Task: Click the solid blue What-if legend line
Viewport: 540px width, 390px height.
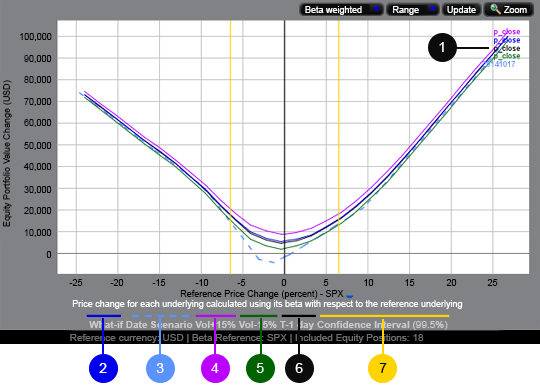Action: click(x=104, y=316)
